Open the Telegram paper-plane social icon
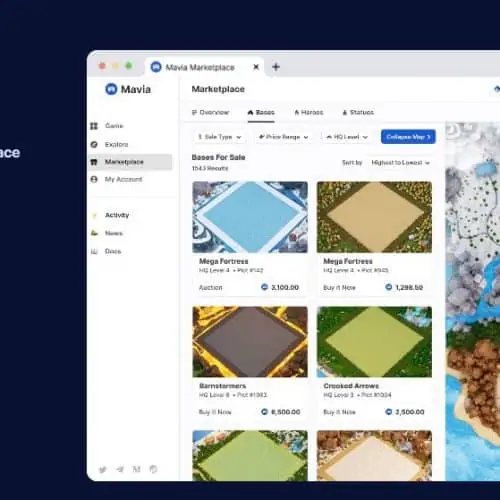The width and height of the screenshot is (500, 500). (120, 469)
